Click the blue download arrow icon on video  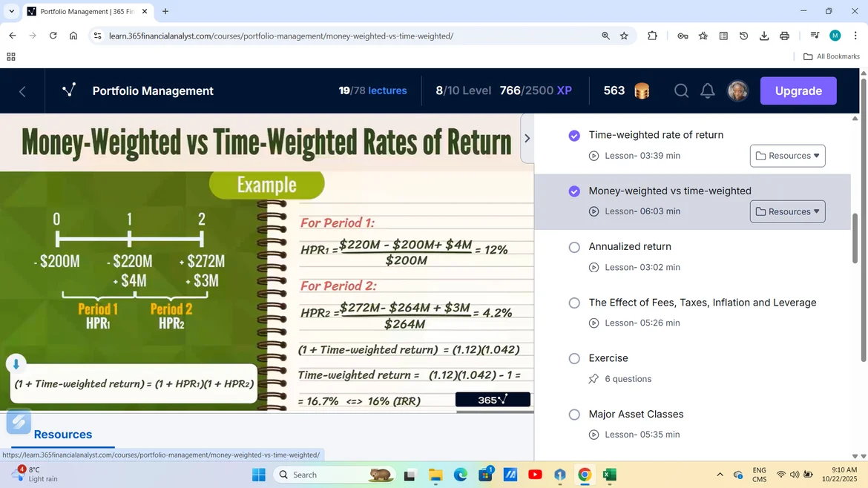16,364
